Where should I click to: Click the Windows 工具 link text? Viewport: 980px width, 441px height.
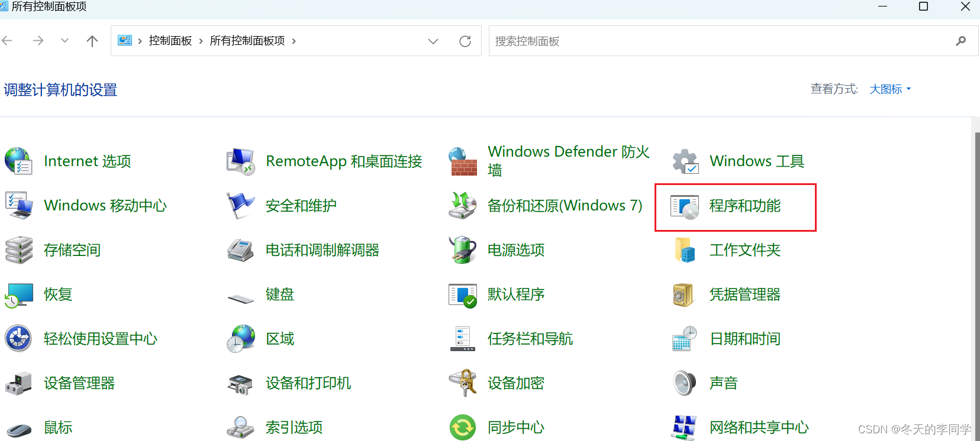[x=757, y=161]
